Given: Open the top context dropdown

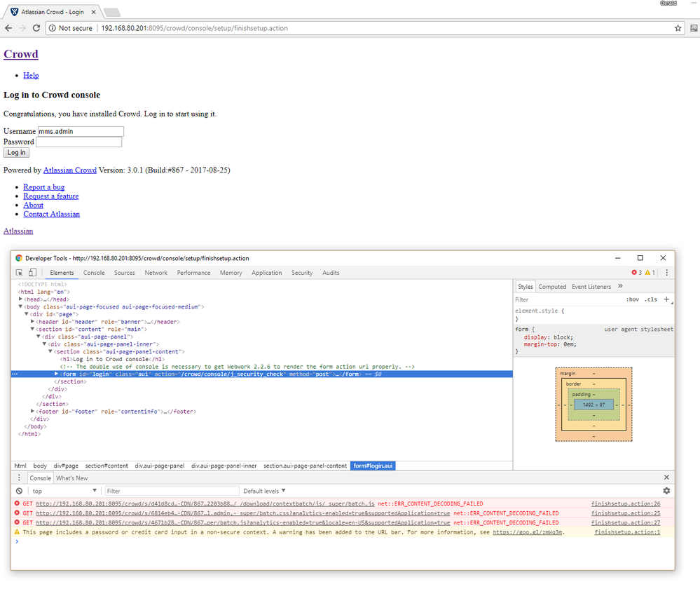Looking at the screenshot, I should pos(64,491).
